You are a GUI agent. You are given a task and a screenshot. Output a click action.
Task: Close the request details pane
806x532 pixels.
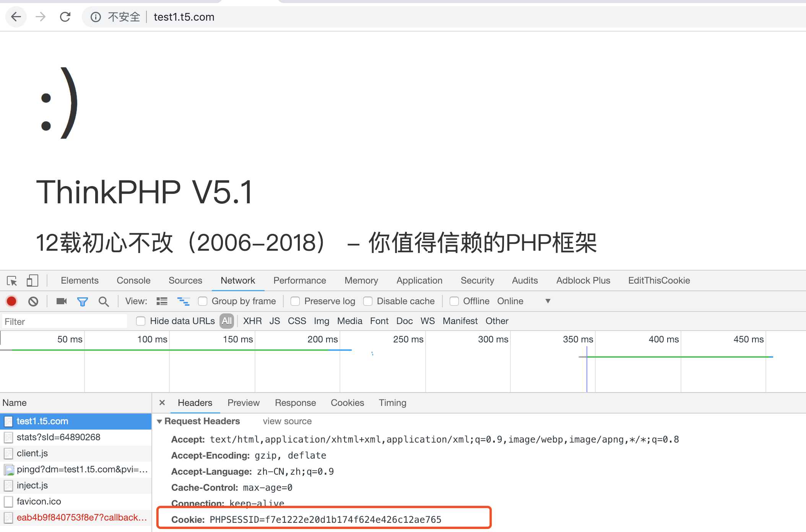point(162,403)
